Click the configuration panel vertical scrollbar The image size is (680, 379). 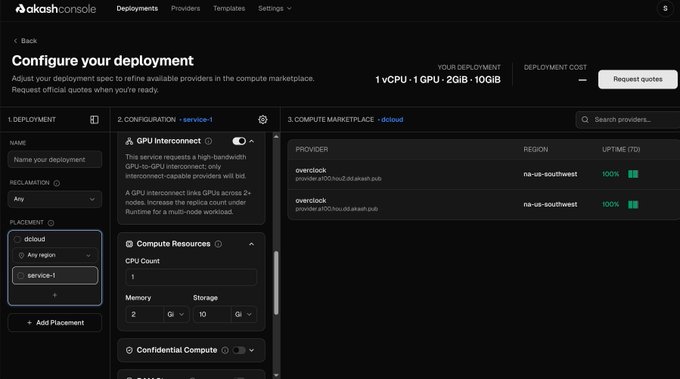point(276,283)
